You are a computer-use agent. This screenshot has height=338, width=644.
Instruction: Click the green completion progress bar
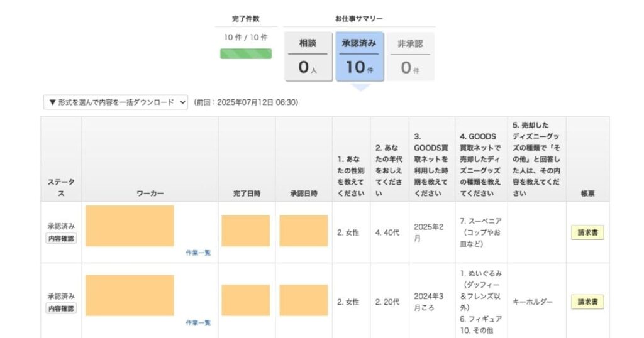(246, 54)
